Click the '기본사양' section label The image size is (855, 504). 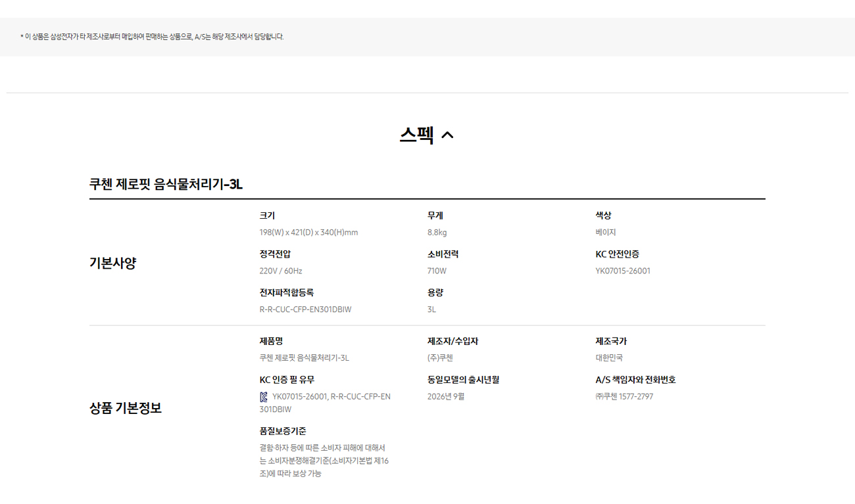pyautogui.click(x=112, y=263)
